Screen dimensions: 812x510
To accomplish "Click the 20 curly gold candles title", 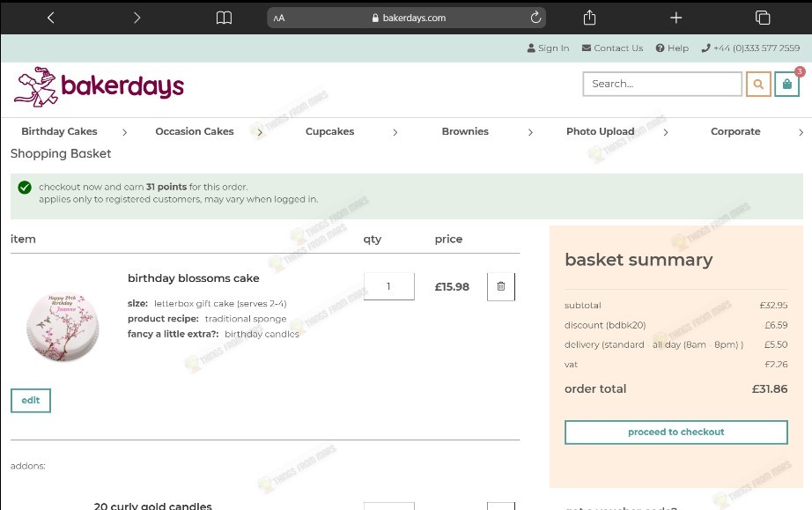I will [x=152, y=506].
